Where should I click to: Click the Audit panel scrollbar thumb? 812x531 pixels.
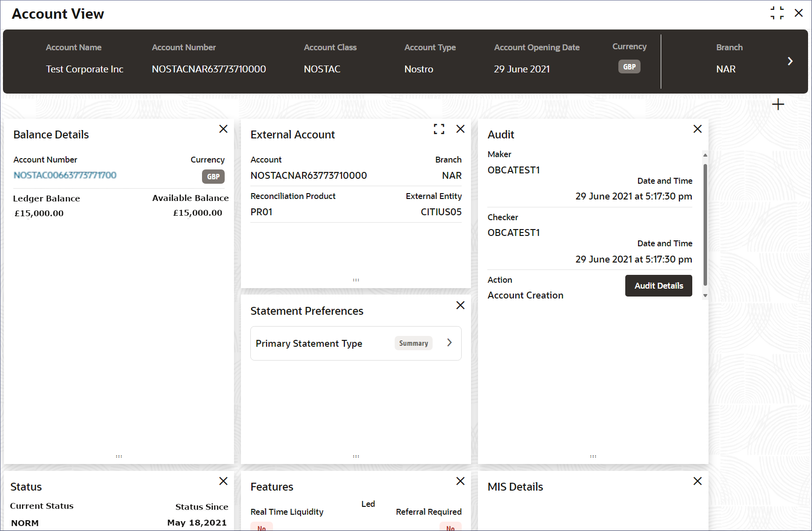[x=705, y=225]
